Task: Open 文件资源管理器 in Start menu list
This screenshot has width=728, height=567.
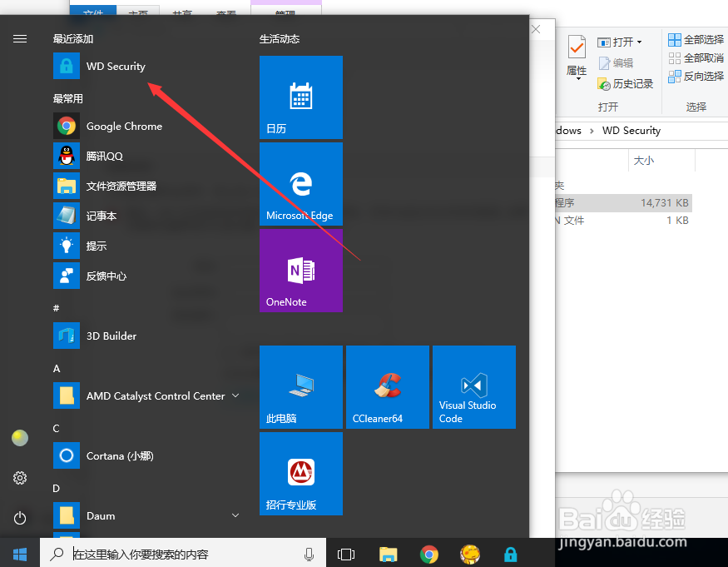Action: (146, 186)
